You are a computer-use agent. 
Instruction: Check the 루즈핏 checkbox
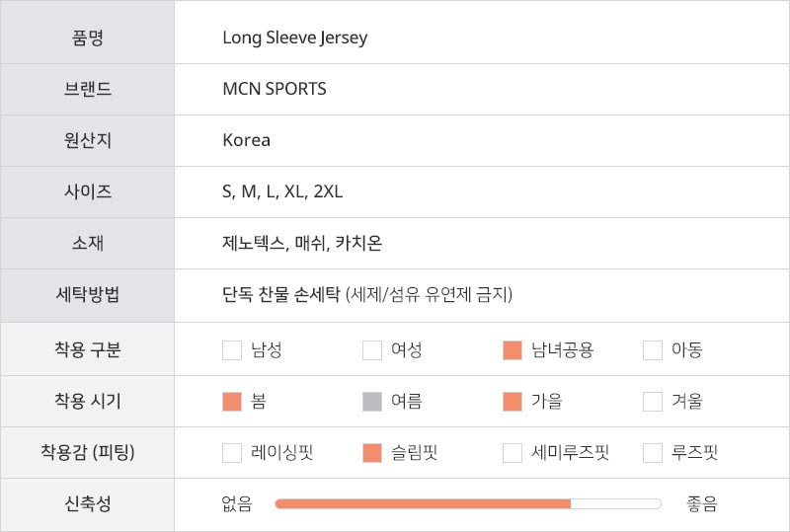[x=653, y=453]
